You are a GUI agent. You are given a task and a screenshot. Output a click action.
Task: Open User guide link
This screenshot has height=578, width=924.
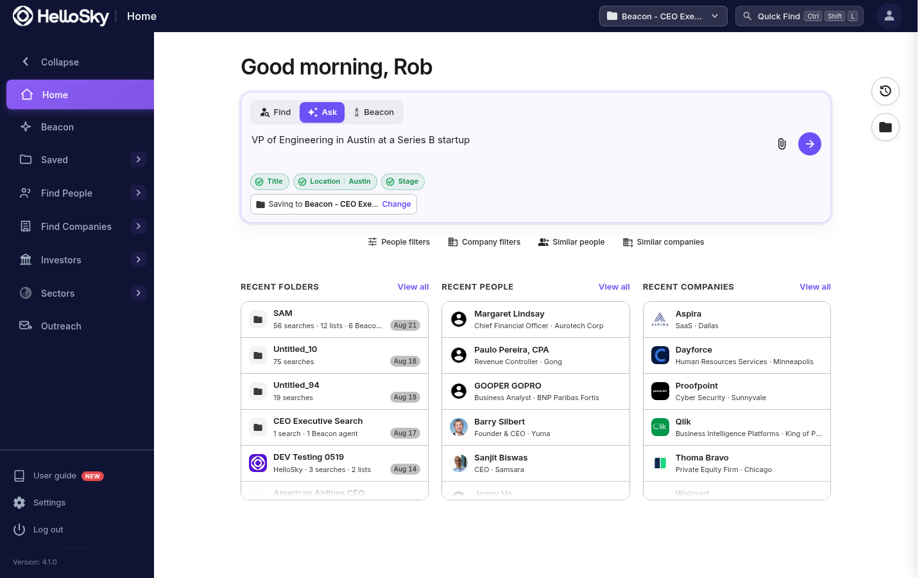[59, 476]
